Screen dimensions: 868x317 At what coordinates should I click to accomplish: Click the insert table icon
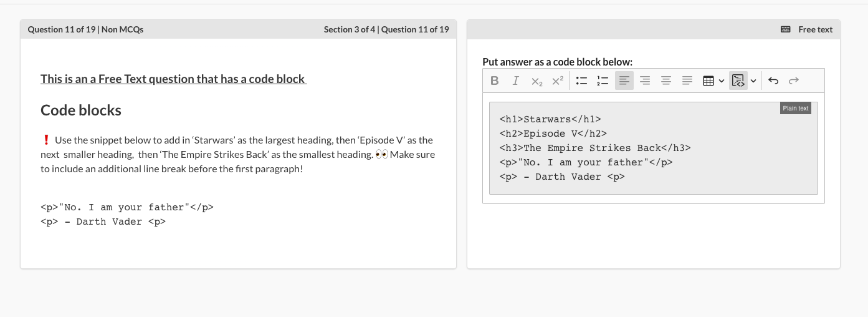[x=708, y=80]
